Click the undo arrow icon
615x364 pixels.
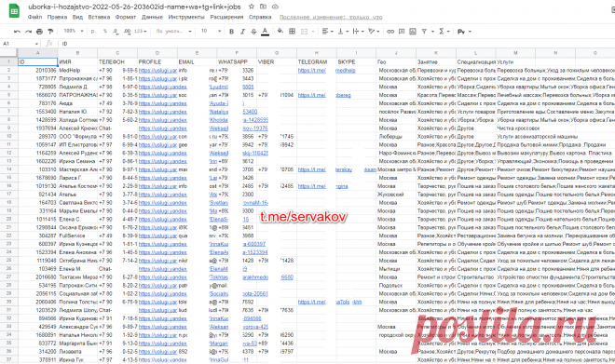click(17, 32)
